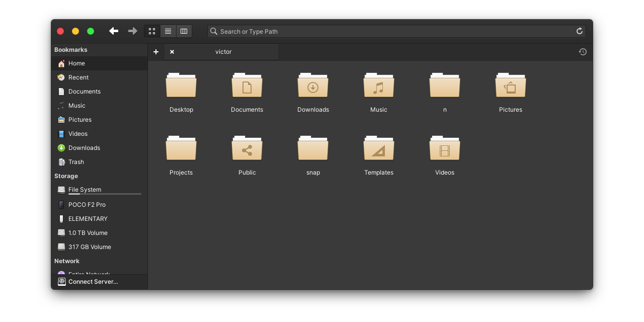This screenshot has height=322, width=644.
Task: Refresh the current folder view
Action: pos(579,31)
